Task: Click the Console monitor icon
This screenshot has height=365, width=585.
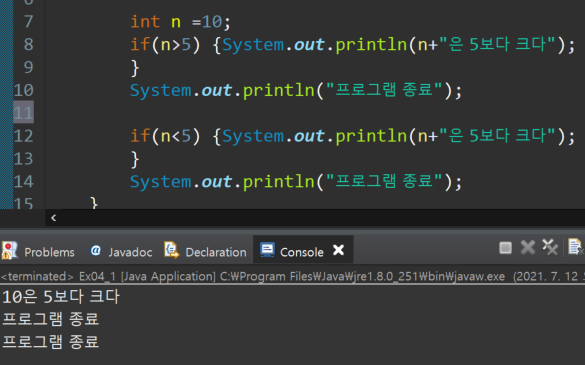Action: [267, 250]
